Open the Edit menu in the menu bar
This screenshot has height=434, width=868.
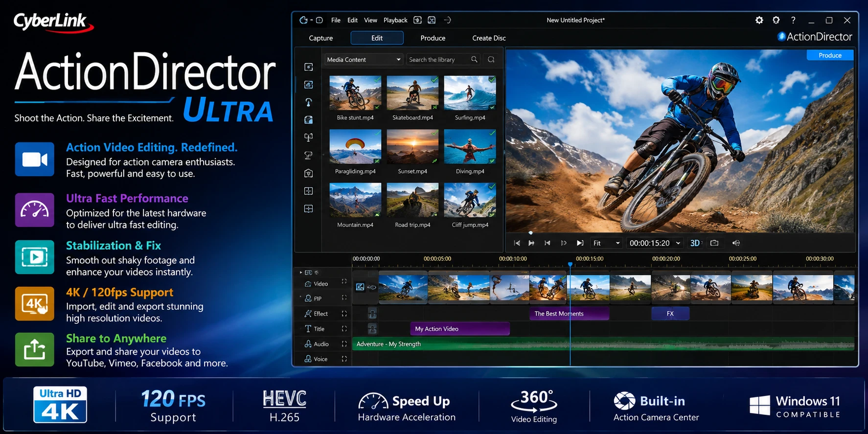pyautogui.click(x=352, y=20)
